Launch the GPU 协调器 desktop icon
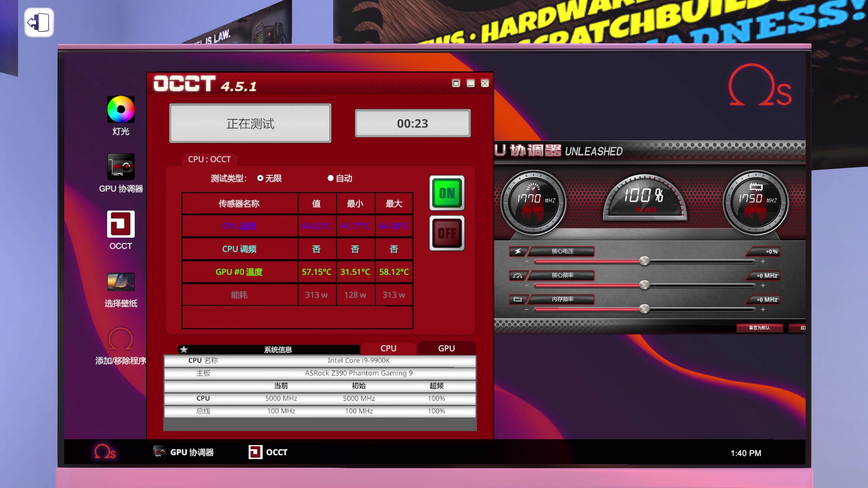The height and width of the screenshot is (488, 868). coord(121,167)
